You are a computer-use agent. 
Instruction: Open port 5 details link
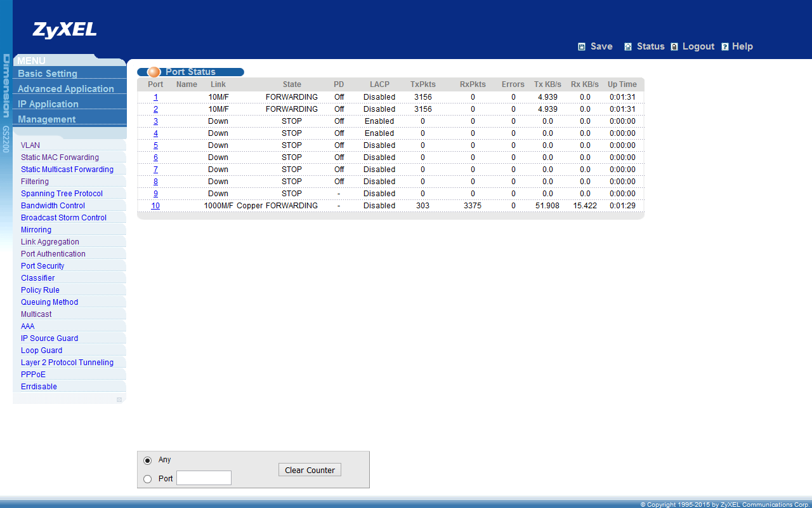pyautogui.click(x=155, y=145)
